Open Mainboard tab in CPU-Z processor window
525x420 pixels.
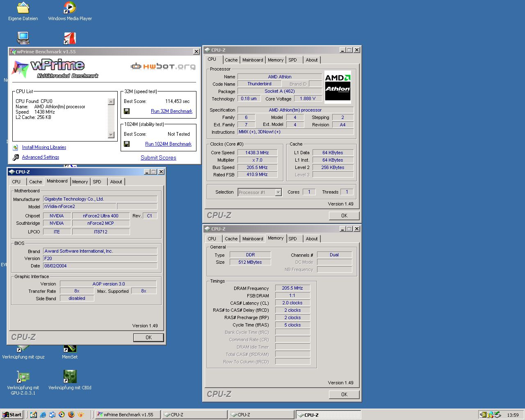(x=253, y=60)
